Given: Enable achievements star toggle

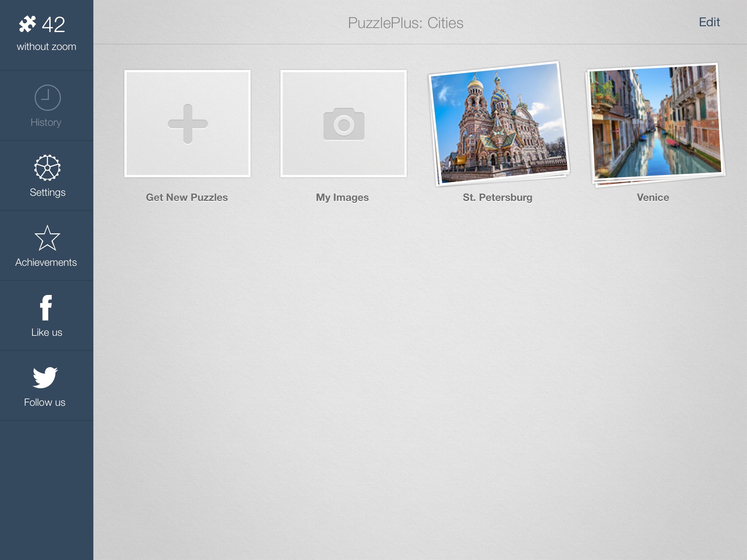Looking at the screenshot, I should (x=46, y=238).
